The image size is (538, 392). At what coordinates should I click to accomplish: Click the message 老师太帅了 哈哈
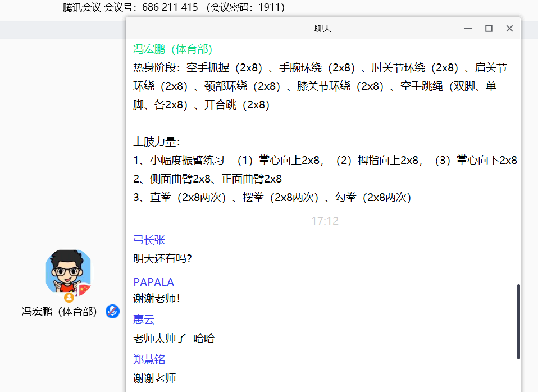tap(174, 338)
